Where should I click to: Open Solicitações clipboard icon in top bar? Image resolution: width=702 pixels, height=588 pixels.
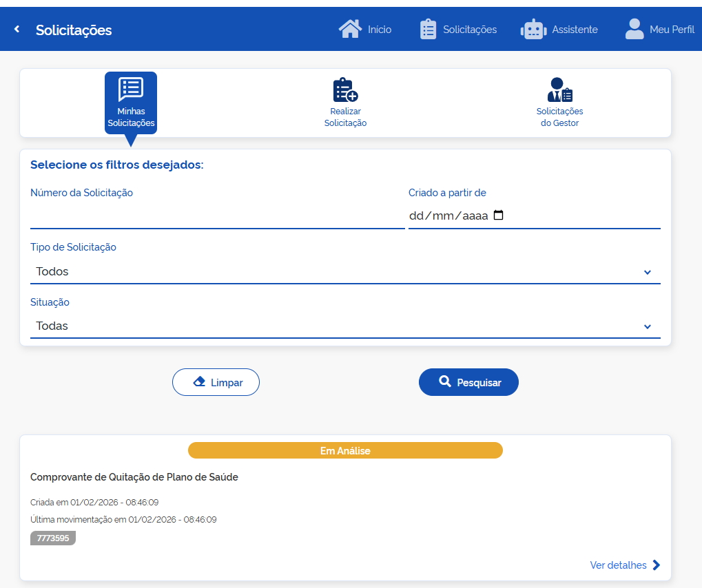coord(428,29)
